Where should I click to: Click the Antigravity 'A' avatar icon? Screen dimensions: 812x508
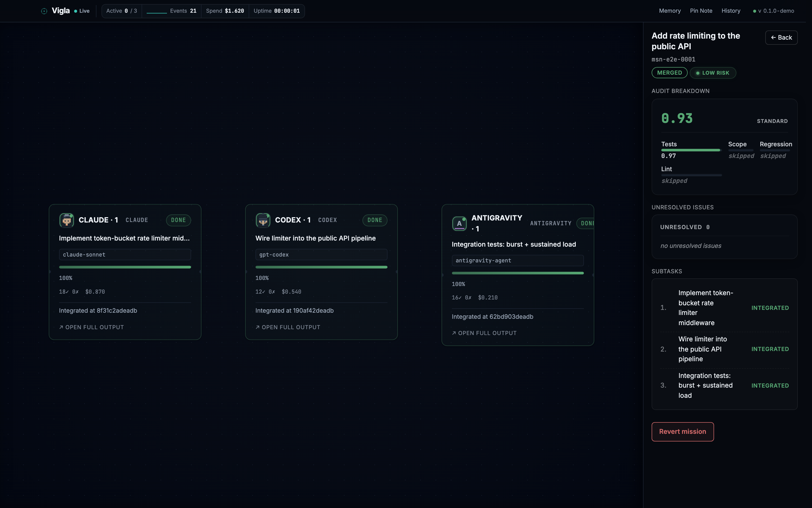click(x=459, y=224)
